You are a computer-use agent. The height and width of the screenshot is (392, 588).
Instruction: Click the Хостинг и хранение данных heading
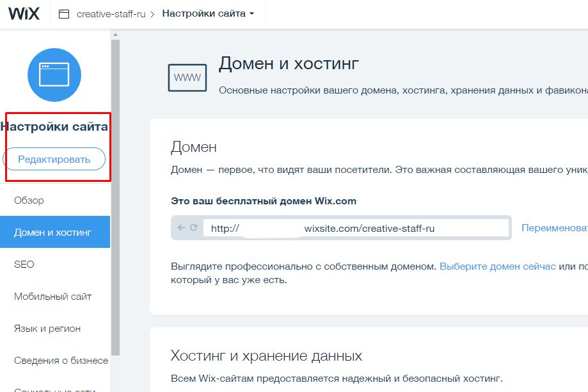[x=266, y=355]
